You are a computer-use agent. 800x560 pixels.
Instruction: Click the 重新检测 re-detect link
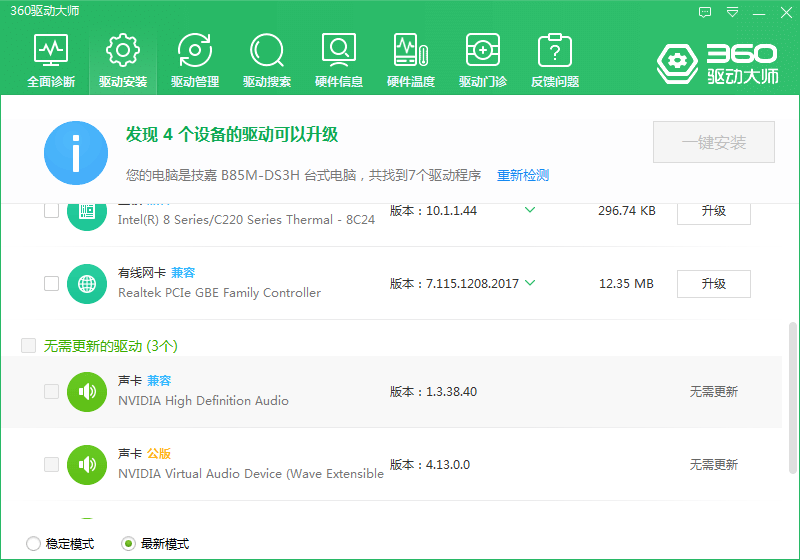coord(523,175)
